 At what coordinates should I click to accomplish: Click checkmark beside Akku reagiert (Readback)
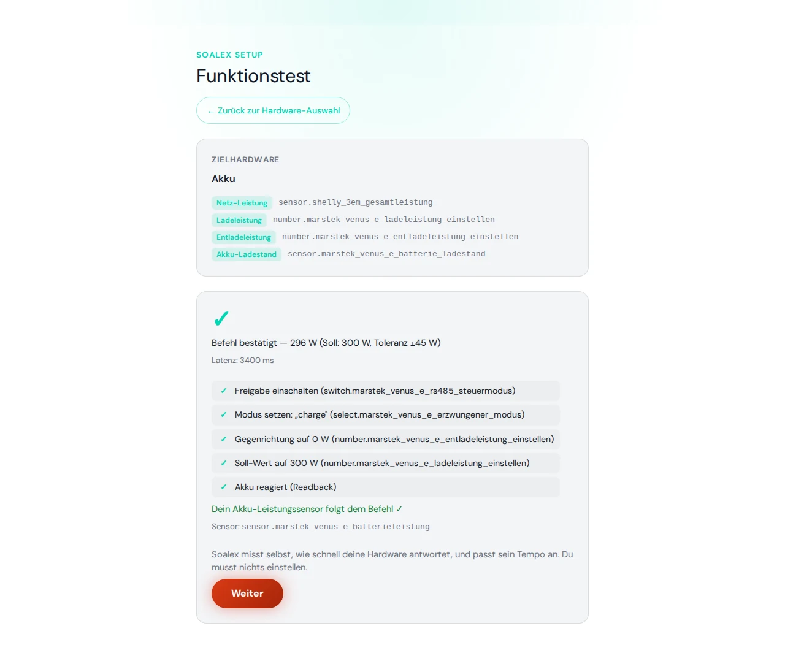224,487
